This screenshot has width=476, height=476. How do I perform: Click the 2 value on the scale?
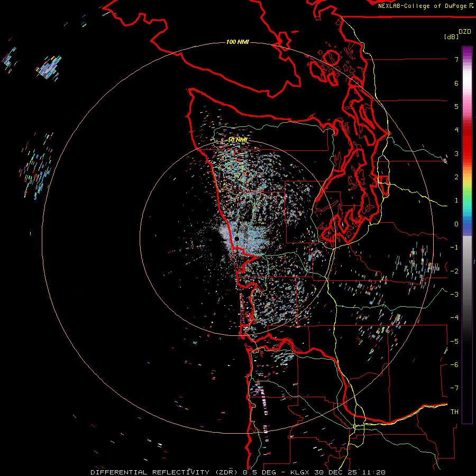pyautogui.click(x=456, y=177)
